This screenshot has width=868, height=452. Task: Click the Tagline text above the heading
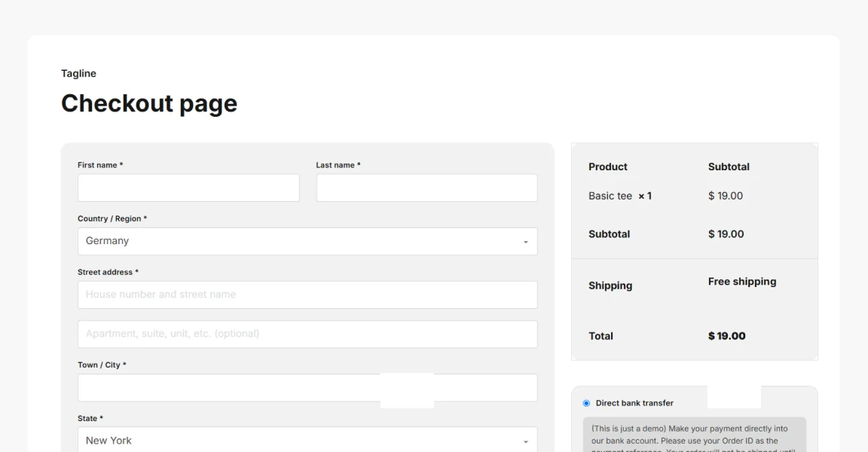78,73
